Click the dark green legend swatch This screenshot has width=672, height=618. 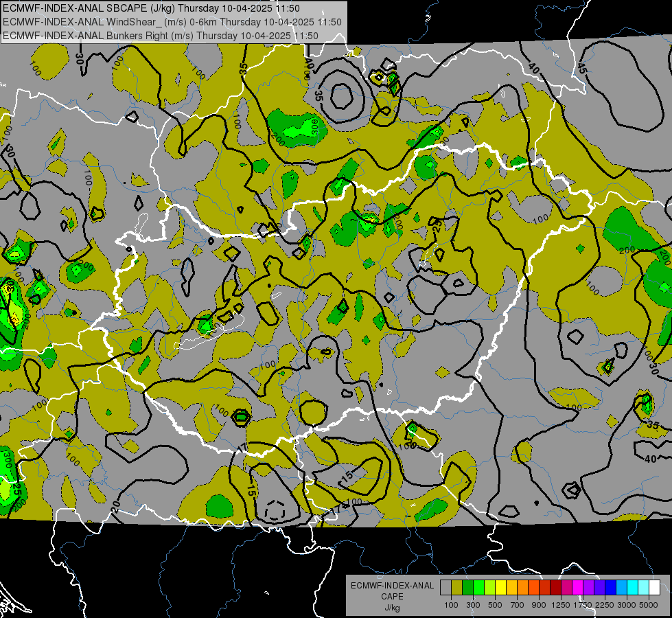point(467,588)
